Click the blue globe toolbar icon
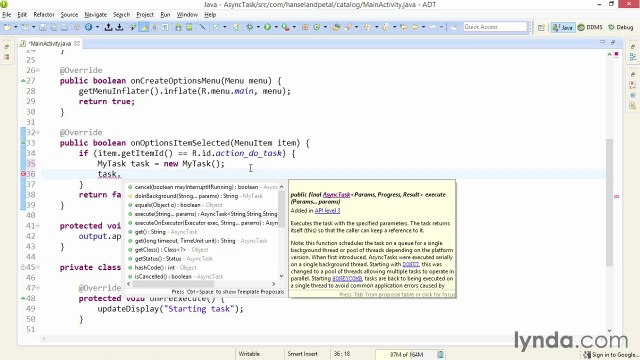 89,27
